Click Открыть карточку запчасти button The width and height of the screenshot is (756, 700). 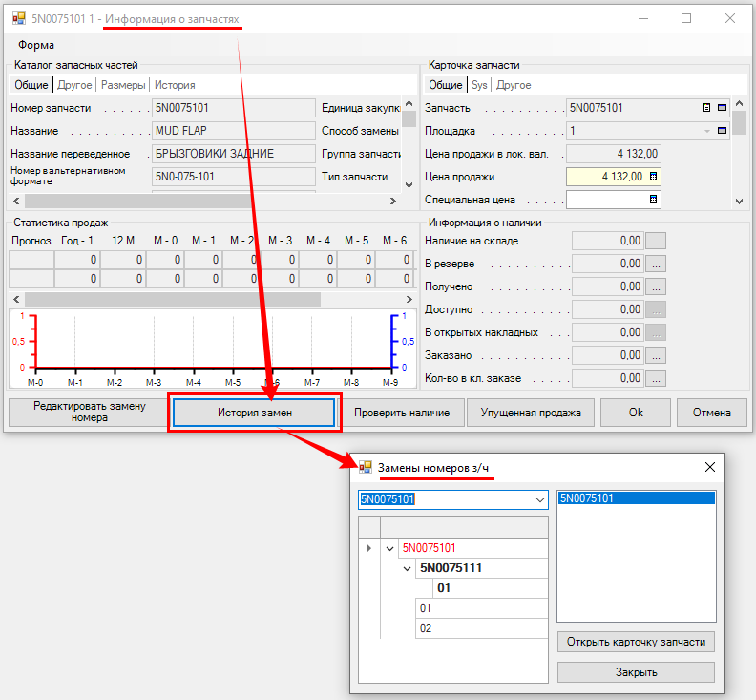(x=636, y=642)
